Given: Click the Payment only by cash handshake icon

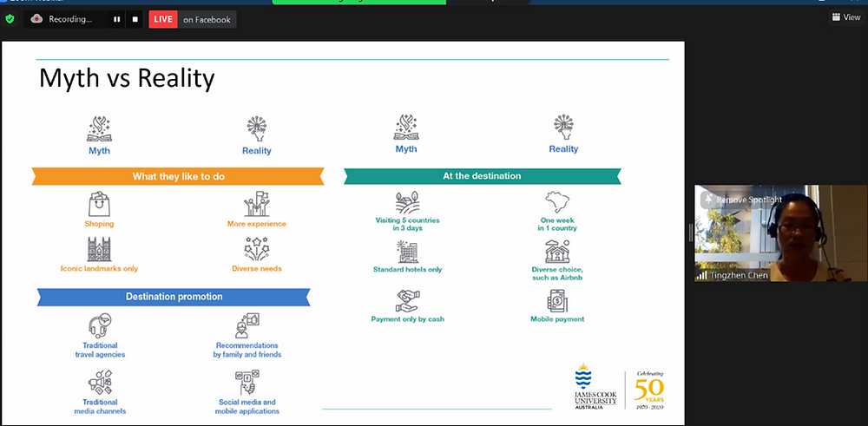Looking at the screenshot, I should click(407, 301).
